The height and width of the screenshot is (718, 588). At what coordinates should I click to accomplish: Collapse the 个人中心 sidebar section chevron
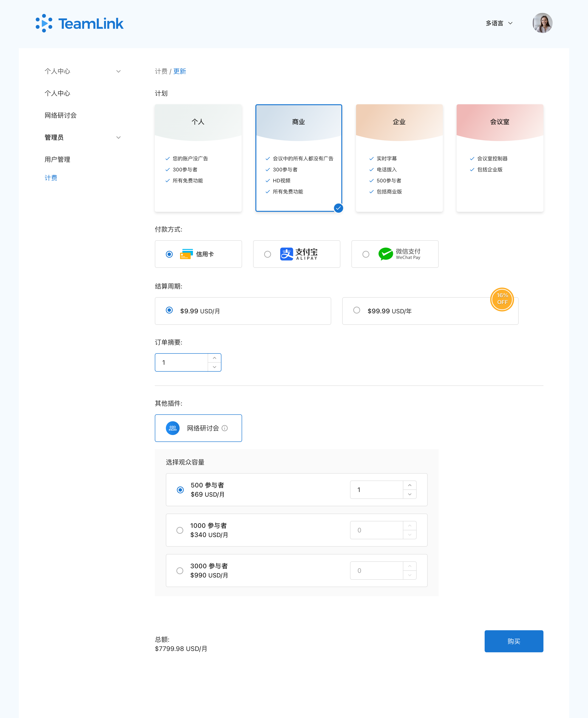[x=118, y=71]
